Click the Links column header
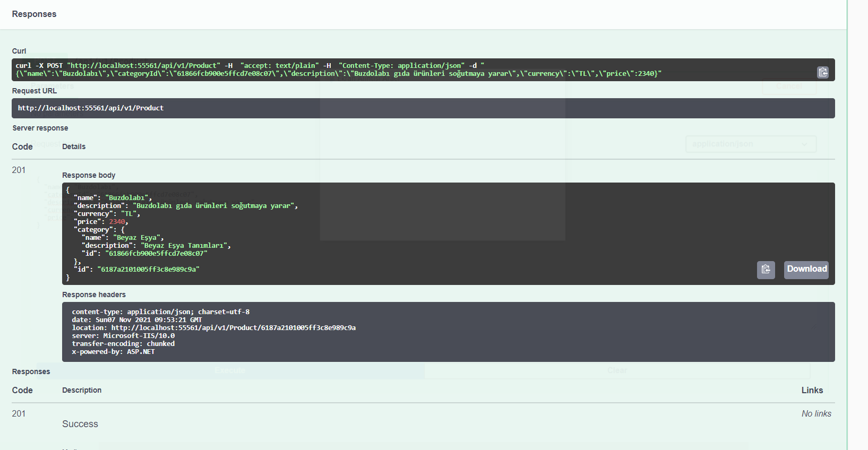Viewport: 868px width, 450px height. [x=812, y=390]
